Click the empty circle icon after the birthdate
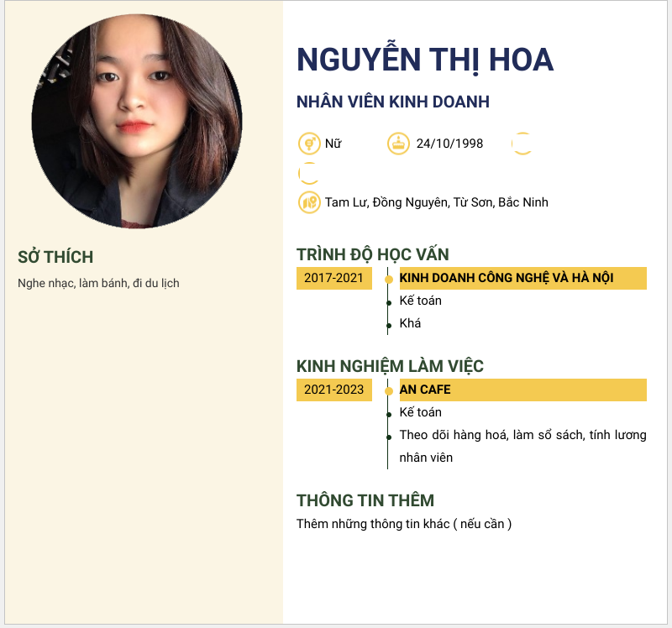 pos(522,144)
